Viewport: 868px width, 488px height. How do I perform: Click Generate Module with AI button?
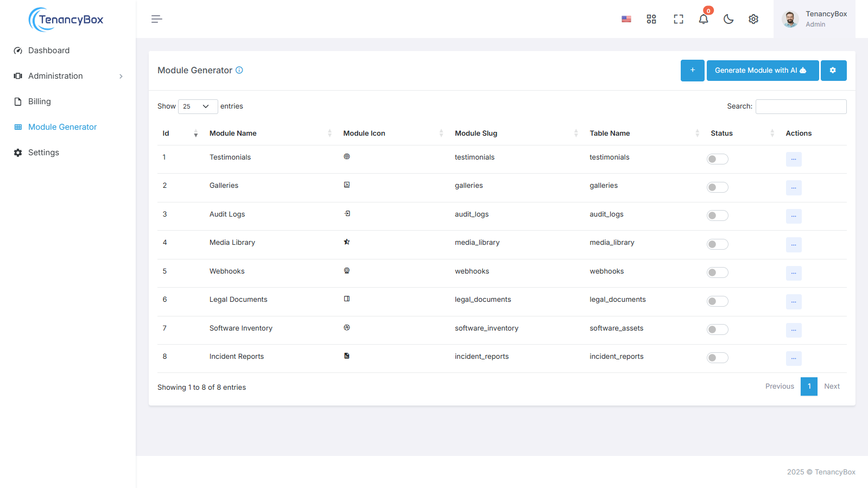coord(762,71)
